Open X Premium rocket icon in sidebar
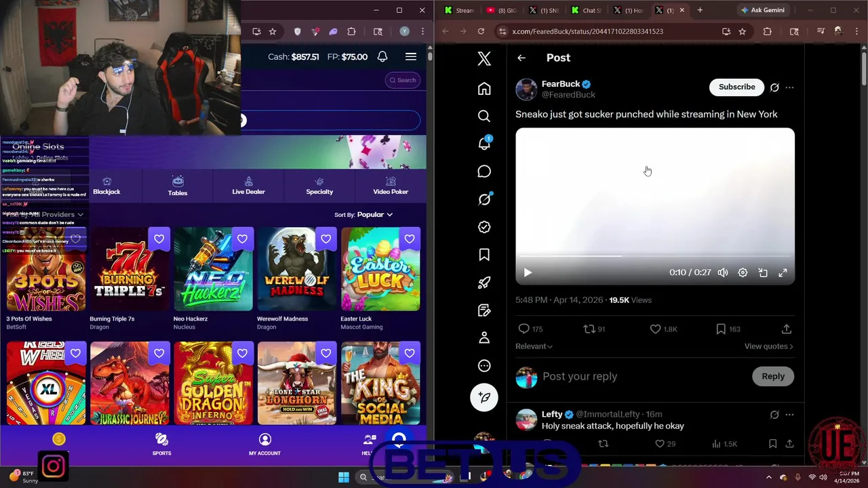The image size is (868, 488). click(484, 283)
